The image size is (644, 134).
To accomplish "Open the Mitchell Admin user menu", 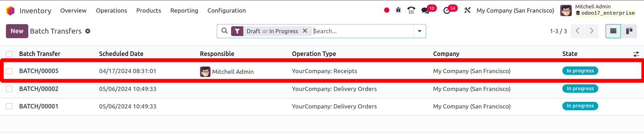I will (598, 10).
